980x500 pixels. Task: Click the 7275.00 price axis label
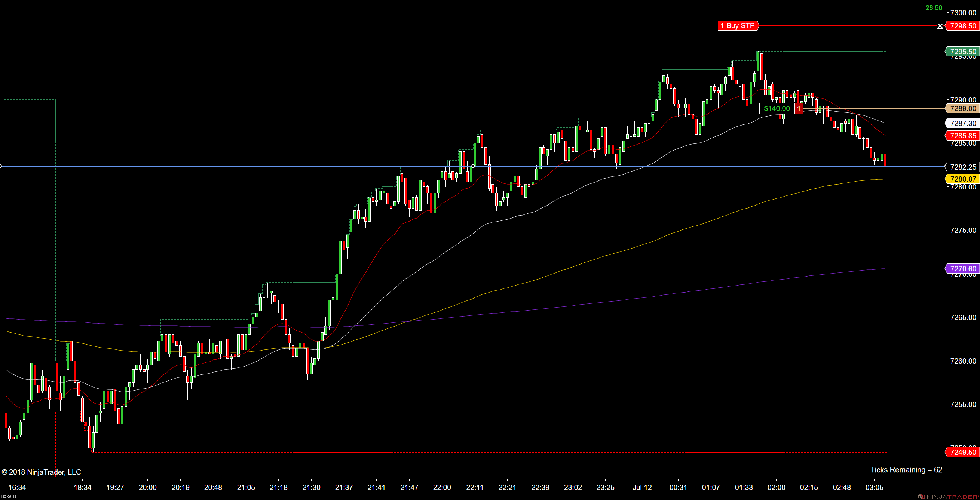tap(963, 230)
